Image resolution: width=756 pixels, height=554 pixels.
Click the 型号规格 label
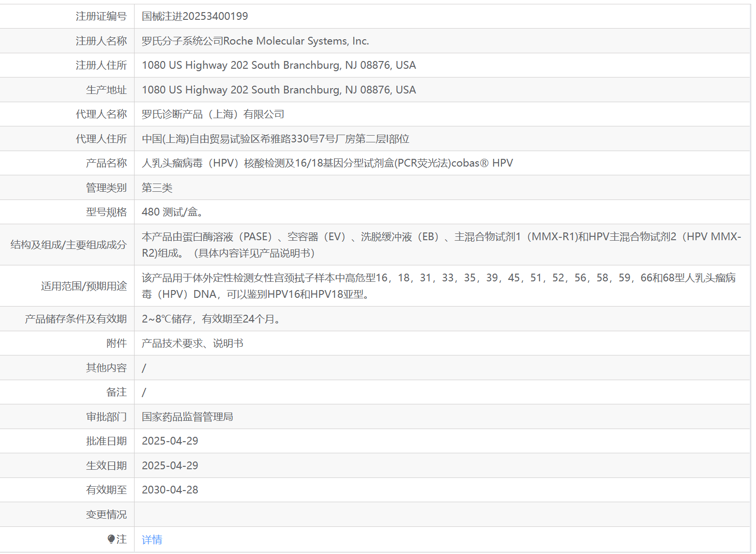click(106, 212)
